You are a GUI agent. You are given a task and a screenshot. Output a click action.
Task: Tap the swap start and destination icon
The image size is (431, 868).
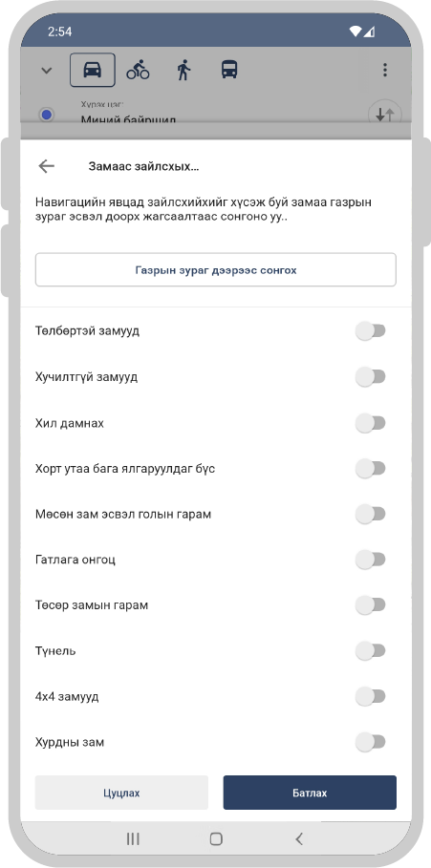point(384,115)
